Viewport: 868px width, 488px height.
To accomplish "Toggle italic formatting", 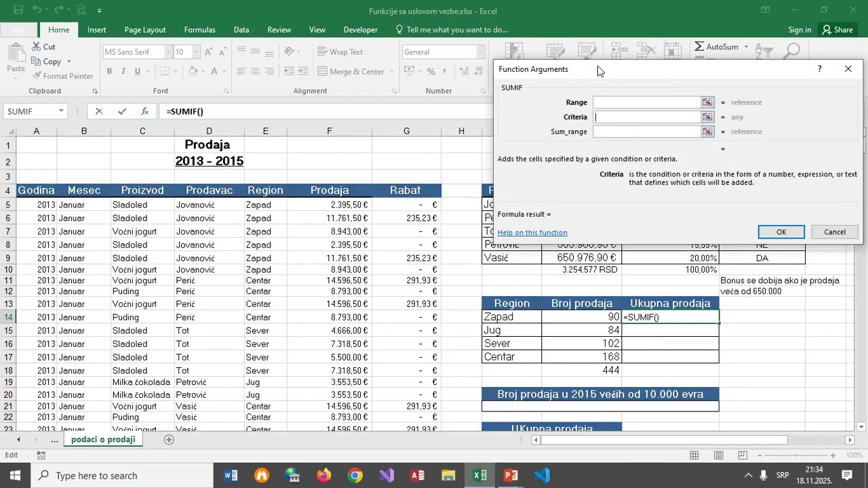I will [x=123, y=71].
